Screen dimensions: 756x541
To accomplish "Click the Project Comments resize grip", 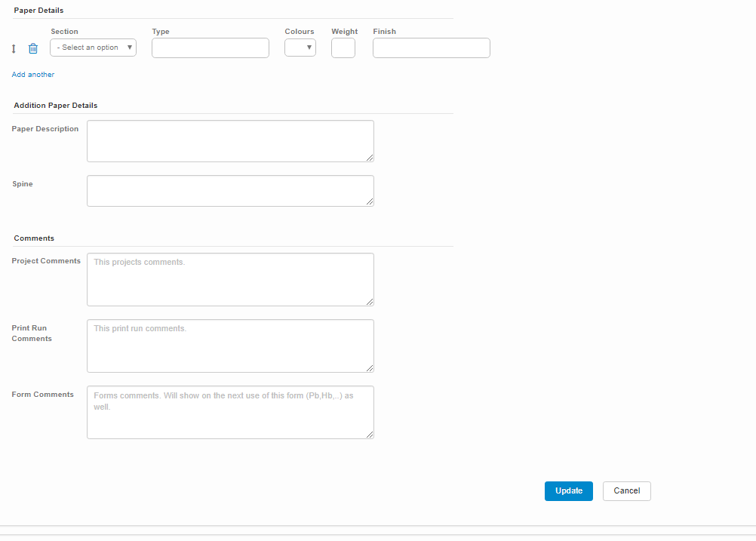I will [x=370, y=302].
